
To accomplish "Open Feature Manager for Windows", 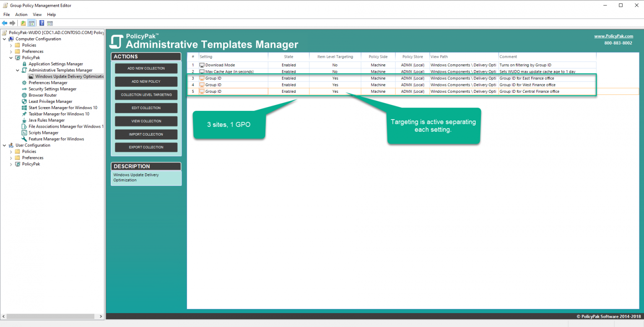I will click(x=56, y=139).
